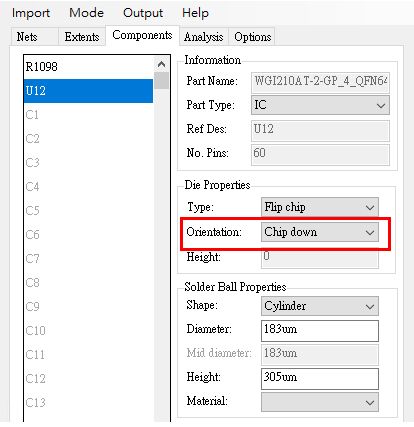The width and height of the screenshot is (414, 427).
Task: Click the No. Pins field
Action: click(320, 154)
